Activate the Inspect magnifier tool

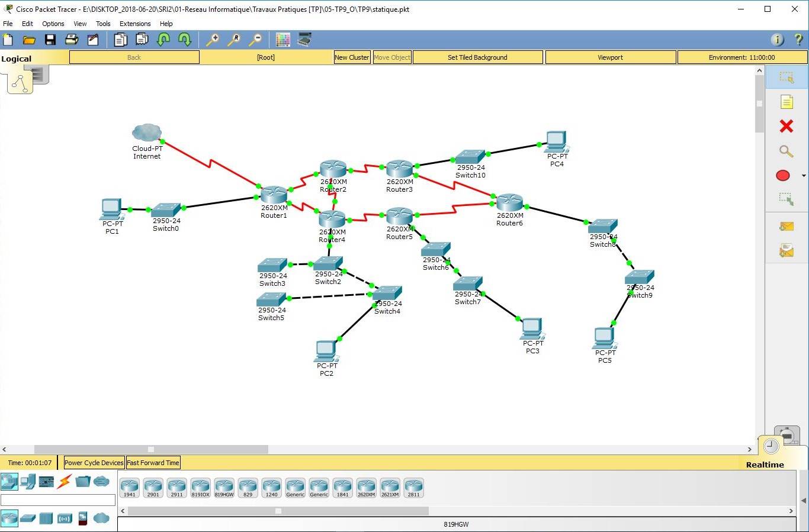[x=786, y=151]
